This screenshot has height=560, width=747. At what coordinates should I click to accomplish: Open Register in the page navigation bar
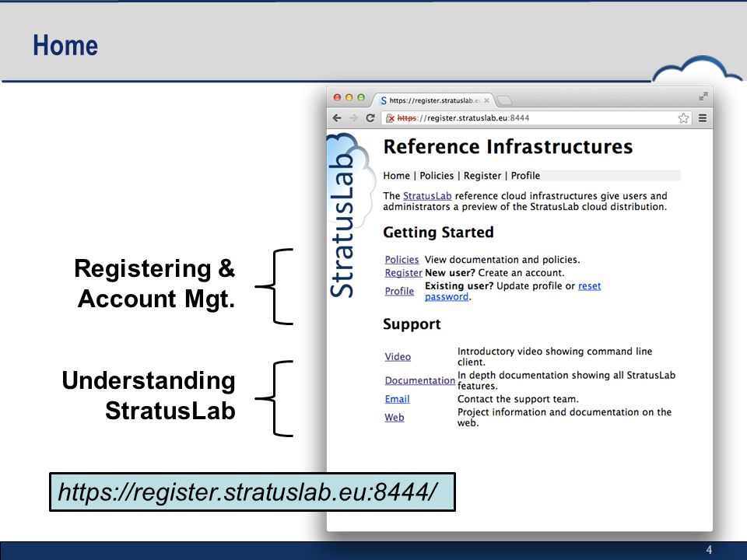coord(482,176)
